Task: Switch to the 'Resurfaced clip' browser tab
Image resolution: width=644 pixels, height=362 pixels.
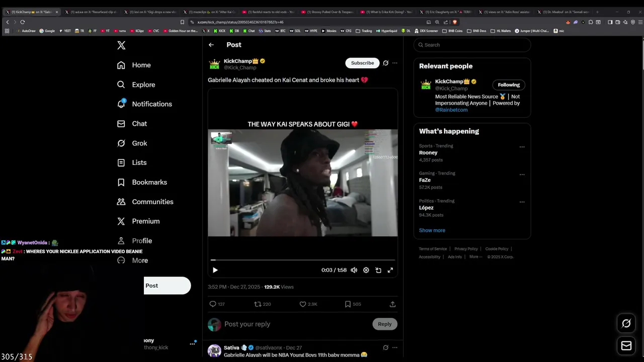Action: click(93, 12)
